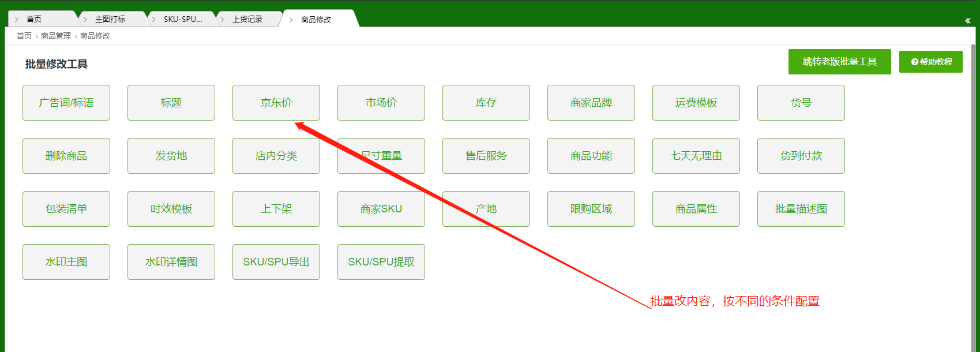Open the 京东价 batch edit tool
This screenshot has width=980, height=352.
[x=276, y=103]
